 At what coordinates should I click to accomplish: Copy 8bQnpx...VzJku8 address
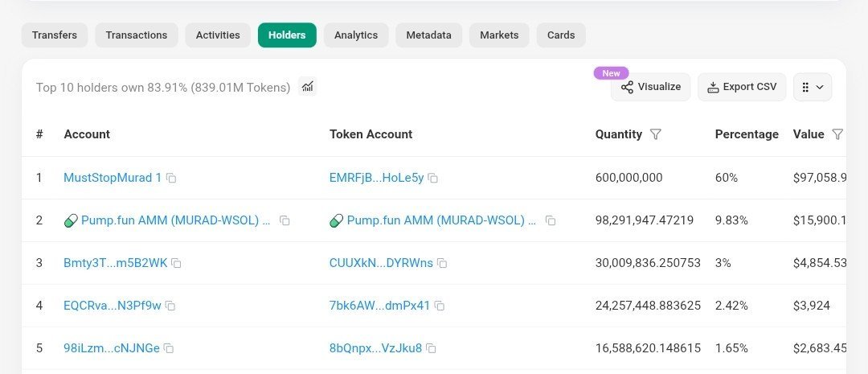pyautogui.click(x=431, y=348)
